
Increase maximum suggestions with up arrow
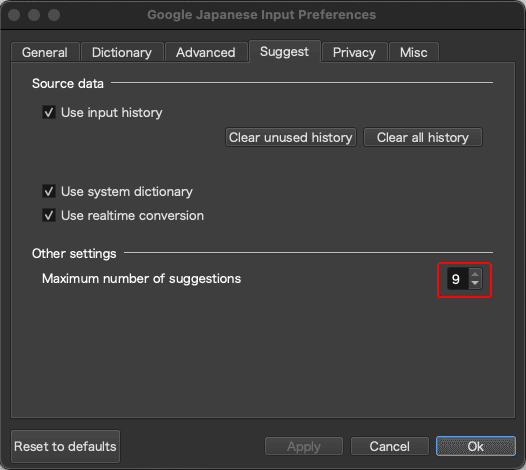click(475, 274)
